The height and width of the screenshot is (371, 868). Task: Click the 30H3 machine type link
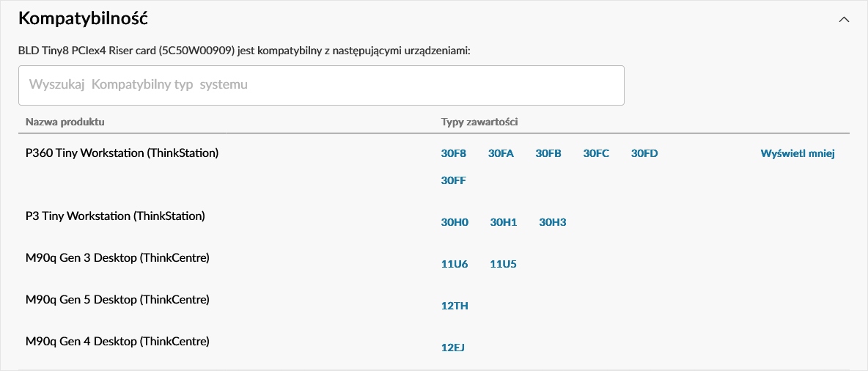(x=553, y=222)
